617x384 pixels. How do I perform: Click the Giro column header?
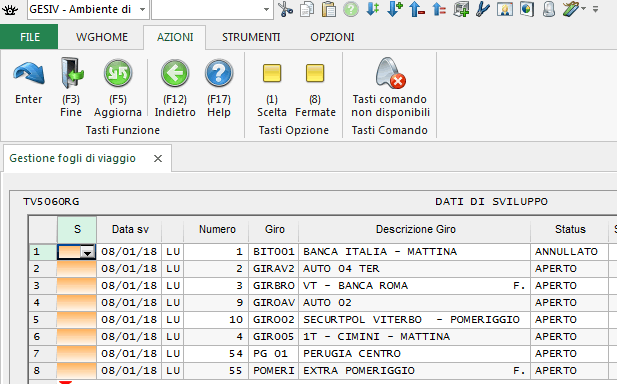[x=274, y=229]
